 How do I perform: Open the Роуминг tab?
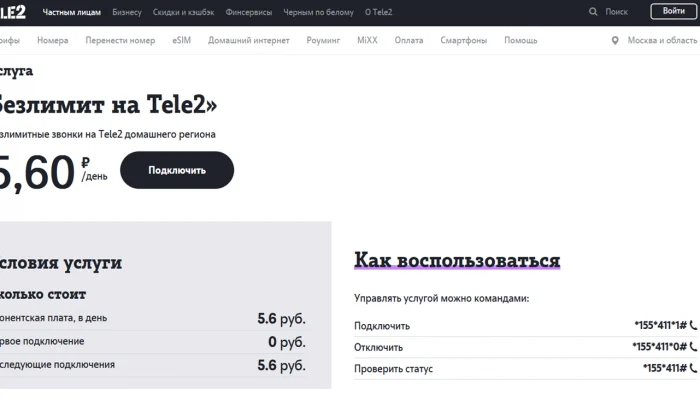click(x=323, y=40)
